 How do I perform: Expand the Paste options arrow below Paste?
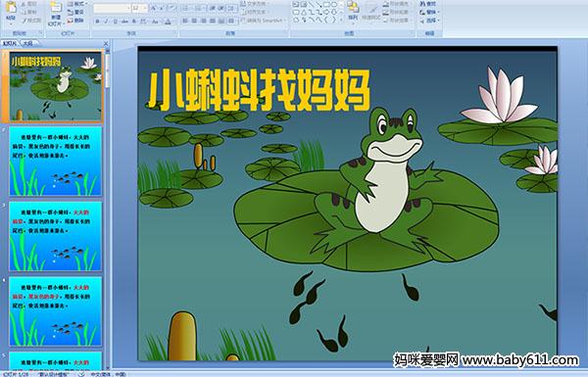coord(11,24)
